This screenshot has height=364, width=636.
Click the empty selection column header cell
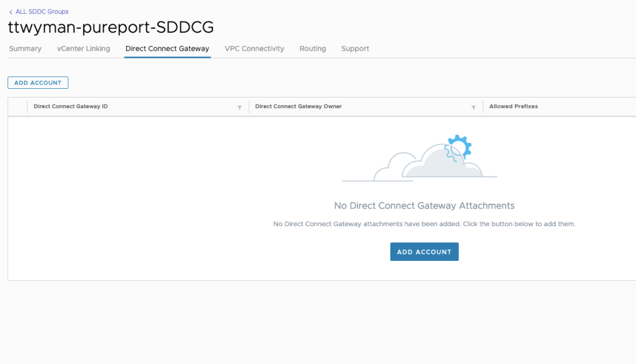point(18,106)
